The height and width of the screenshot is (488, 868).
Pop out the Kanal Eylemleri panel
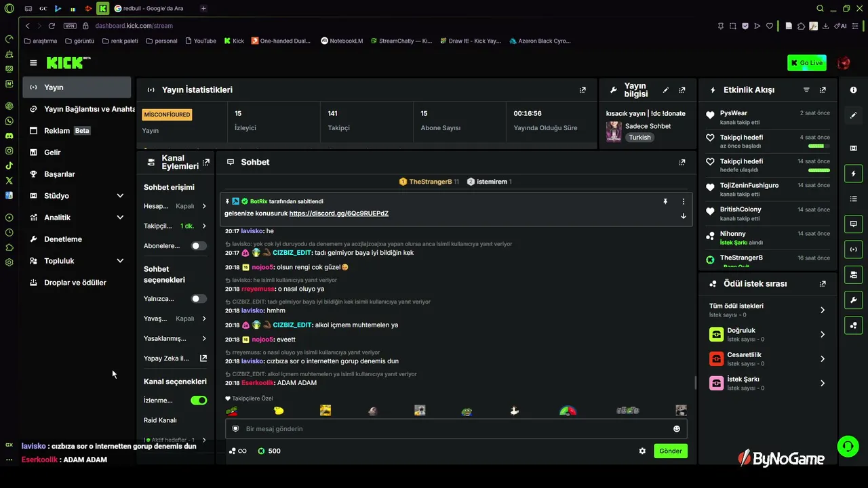pyautogui.click(x=206, y=163)
